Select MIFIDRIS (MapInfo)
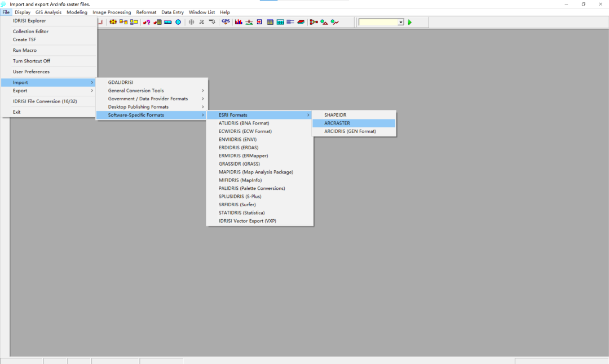Image resolution: width=609 pixels, height=364 pixels. point(260,180)
